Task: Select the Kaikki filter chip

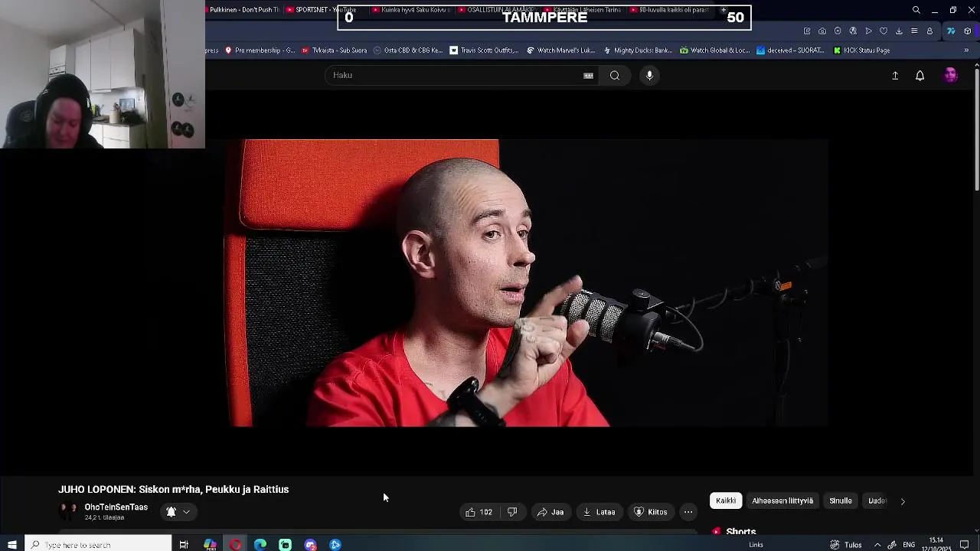Action: [x=726, y=500]
